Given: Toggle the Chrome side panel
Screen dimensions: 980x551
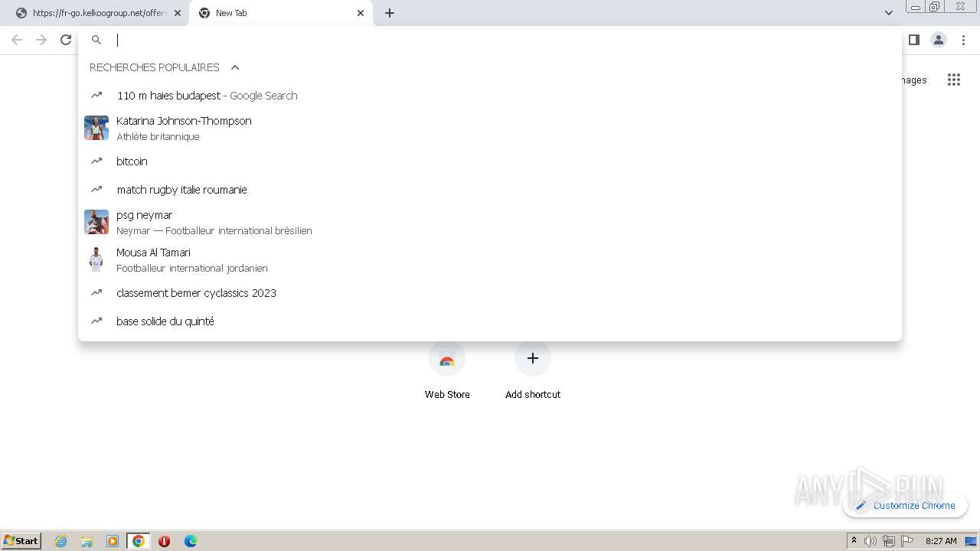Looking at the screenshot, I should click(914, 40).
